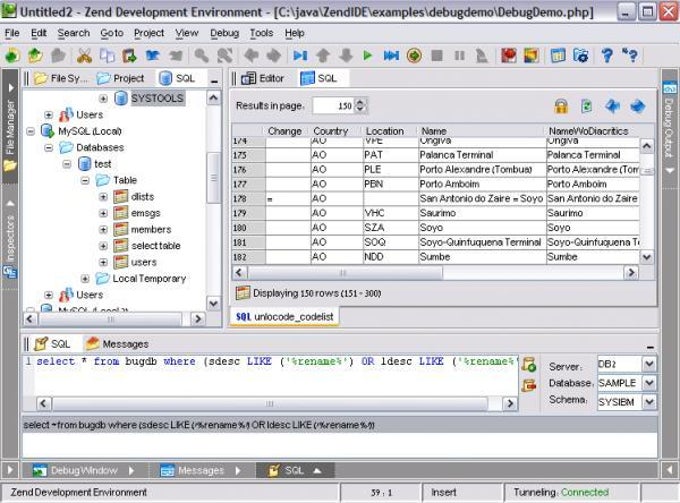
Task: Click the green new file toolbar icon
Action: (13, 56)
